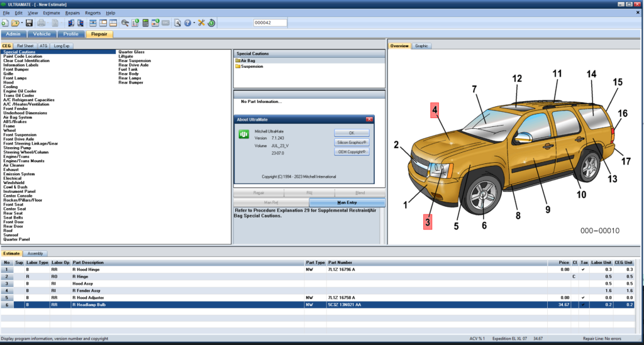Viewport: 644px width, 345px height.
Task: Select the Long Exp tab
Action: pos(62,46)
